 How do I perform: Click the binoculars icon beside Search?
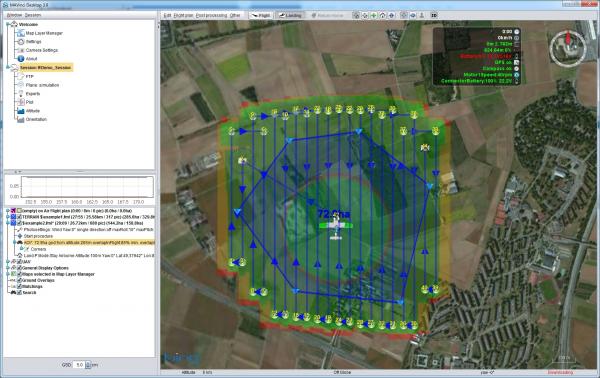pos(13,292)
